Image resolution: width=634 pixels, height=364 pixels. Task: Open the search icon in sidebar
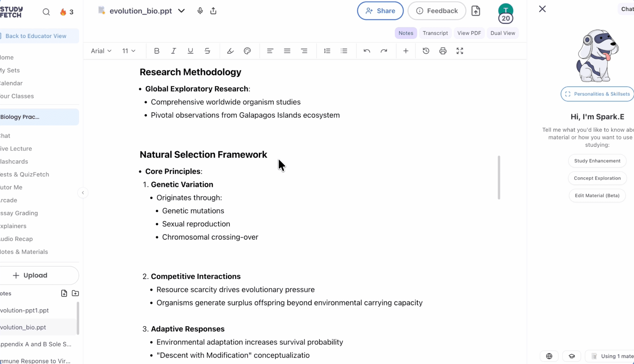coord(46,12)
